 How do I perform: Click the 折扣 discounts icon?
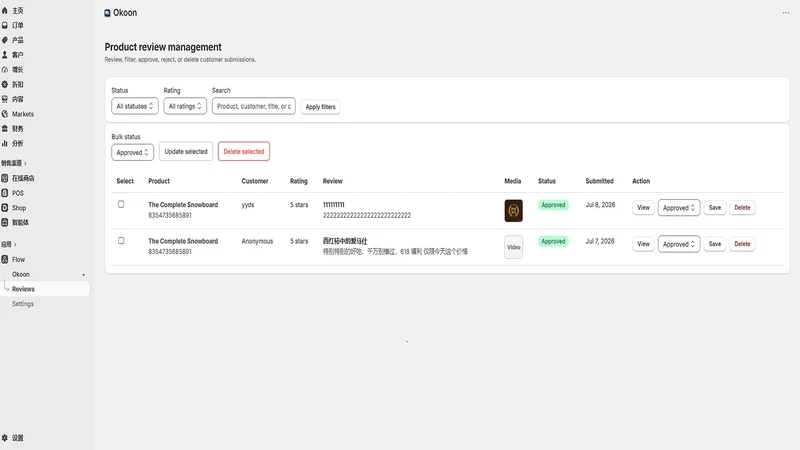[x=5, y=84]
